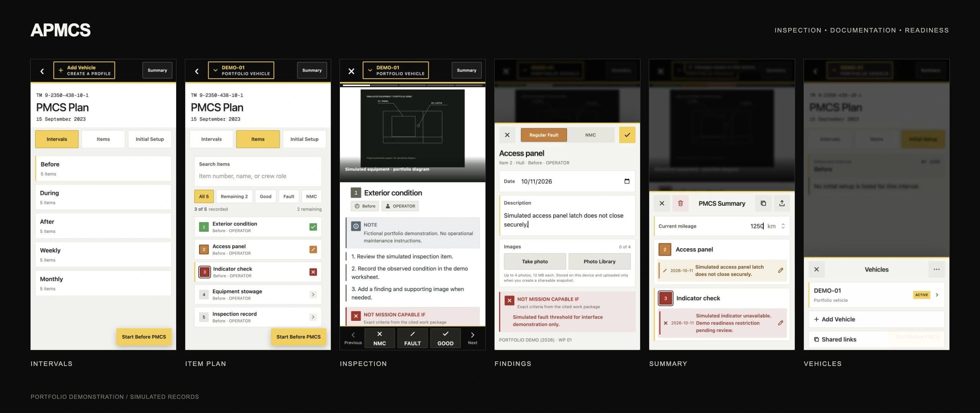The image size is (980, 413).
Task: Go back using Item Plan screen back arrow
Action: (197, 71)
